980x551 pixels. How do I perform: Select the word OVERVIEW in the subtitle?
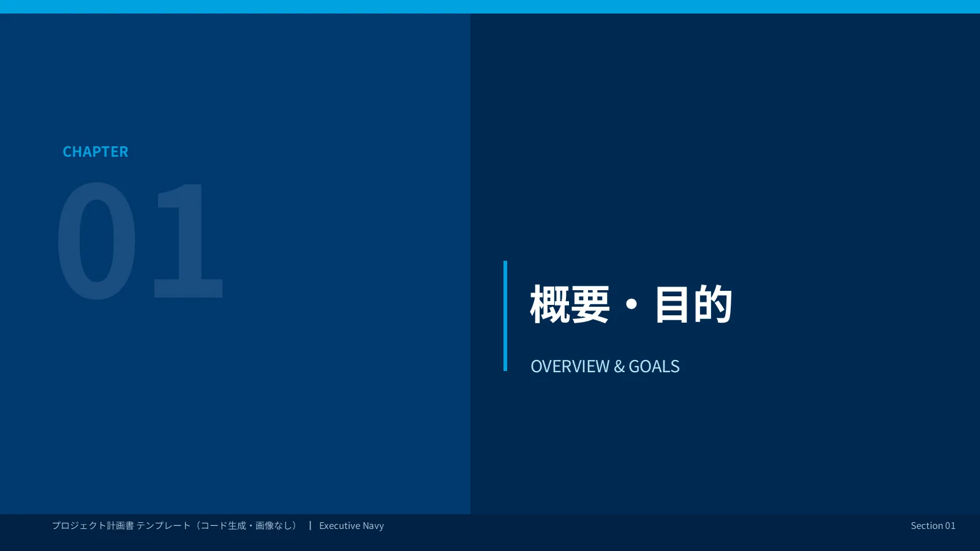coord(570,366)
